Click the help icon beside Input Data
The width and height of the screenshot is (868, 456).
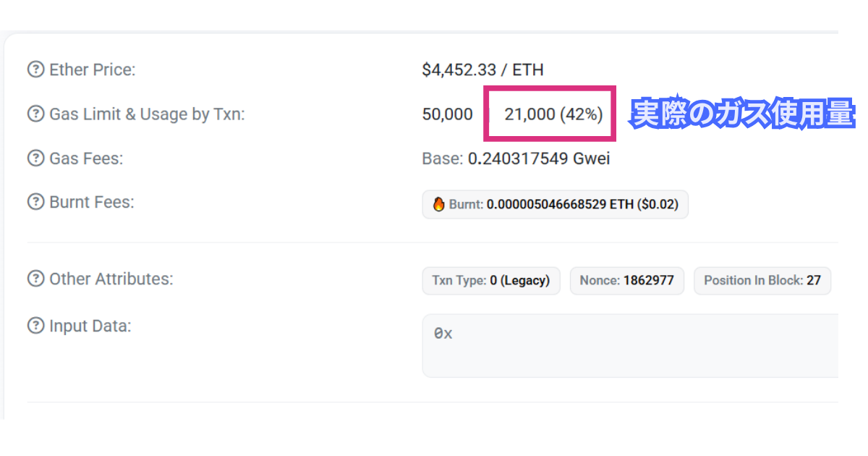pos(35,326)
